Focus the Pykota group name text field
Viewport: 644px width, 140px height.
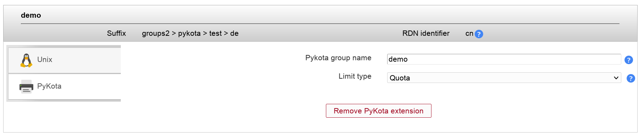(504, 59)
